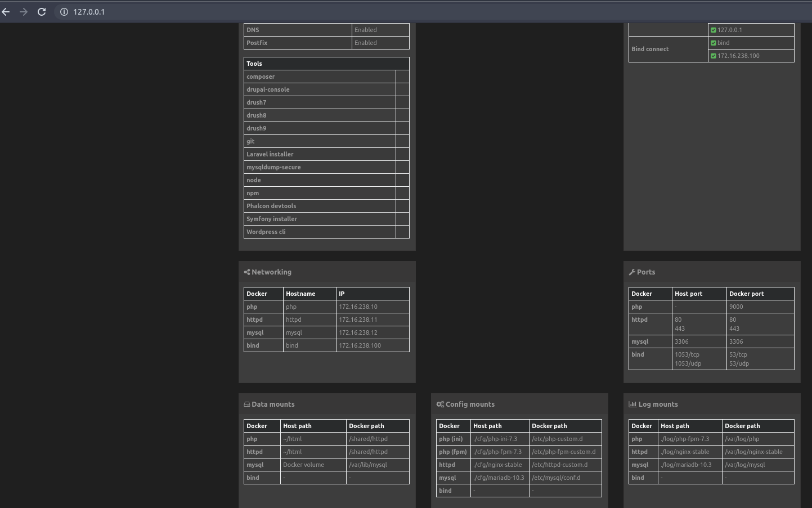Select the Postfix row label
The height and width of the screenshot is (508, 812).
257,43
